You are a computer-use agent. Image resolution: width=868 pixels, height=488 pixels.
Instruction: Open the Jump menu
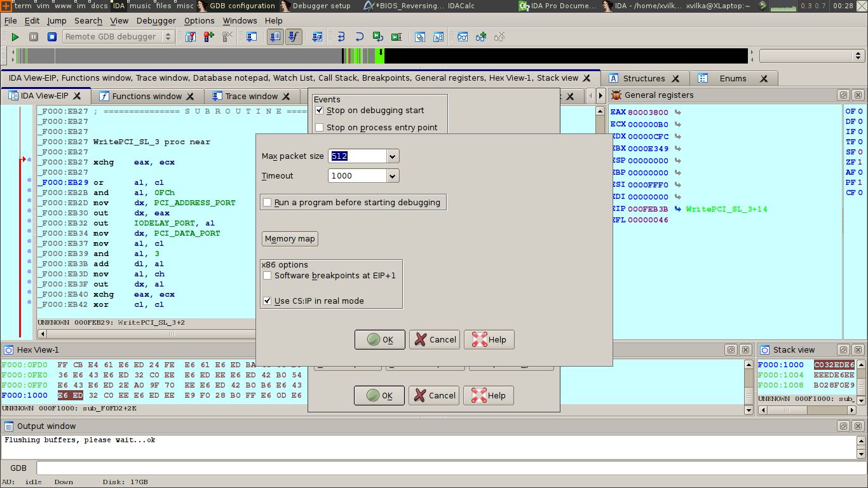(57, 20)
